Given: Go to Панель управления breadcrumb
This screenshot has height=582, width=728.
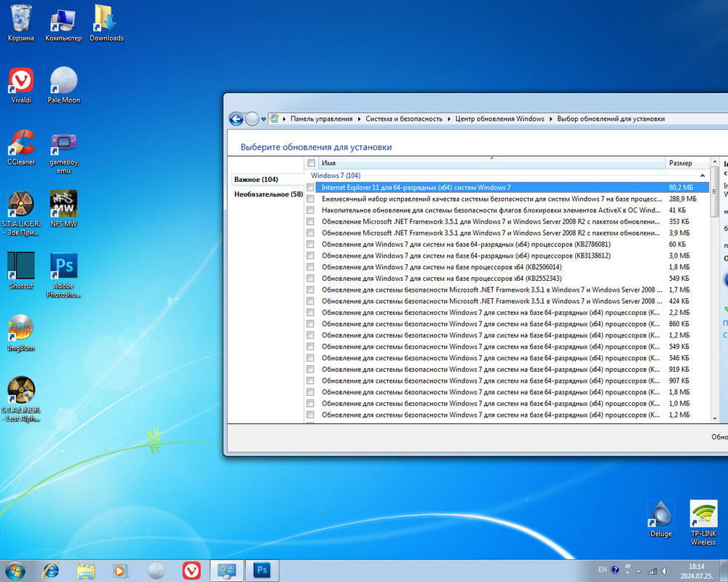Looking at the screenshot, I should [x=321, y=119].
